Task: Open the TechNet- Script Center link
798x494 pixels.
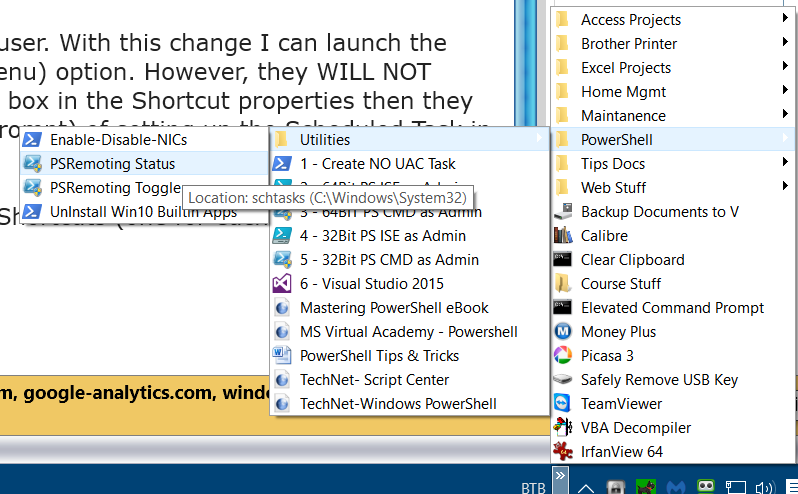Action: click(x=374, y=380)
